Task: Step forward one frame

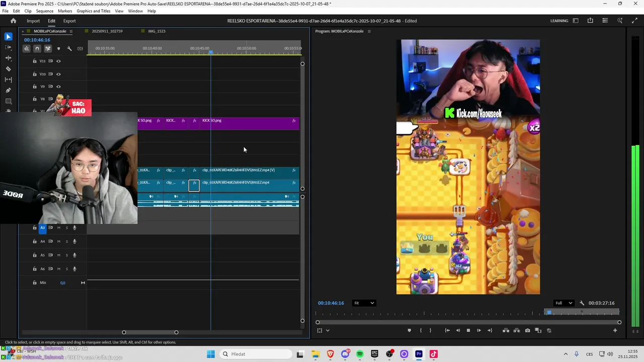Action: pyautogui.click(x=479, y=330)
